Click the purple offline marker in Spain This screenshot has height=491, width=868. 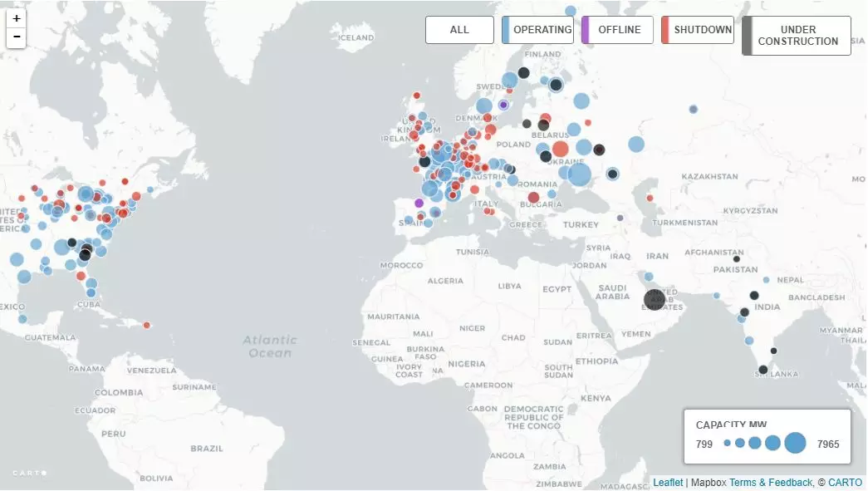click(x=419, y=204)
